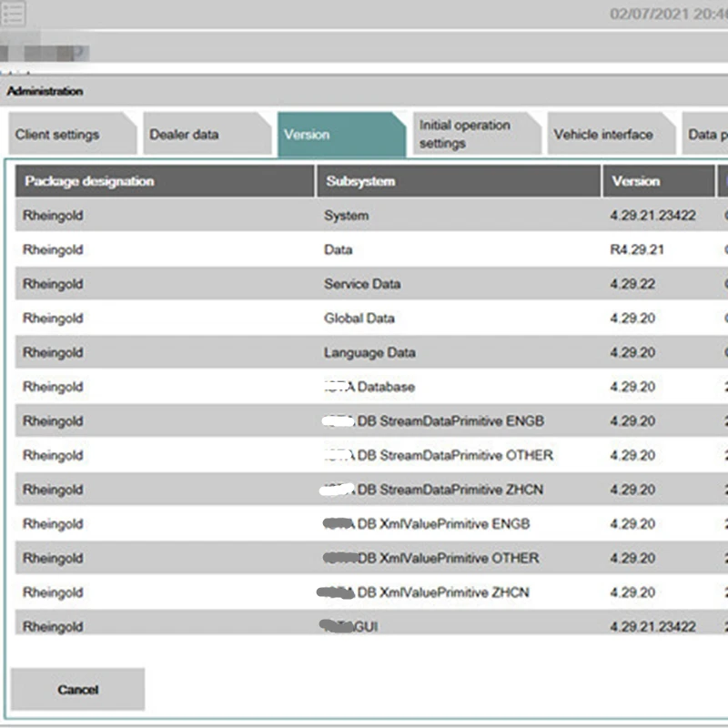This screenshot has height=728, width=728.
Task: Click version 4.29.20 in the Language Data row
Action: [632, 352]
